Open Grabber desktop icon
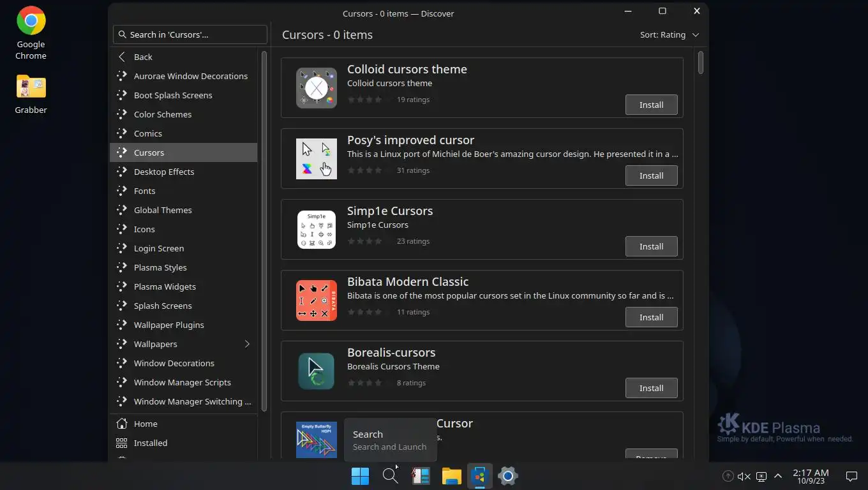The width and height of the screenshot is (868, 490). [x=31, y=94]
